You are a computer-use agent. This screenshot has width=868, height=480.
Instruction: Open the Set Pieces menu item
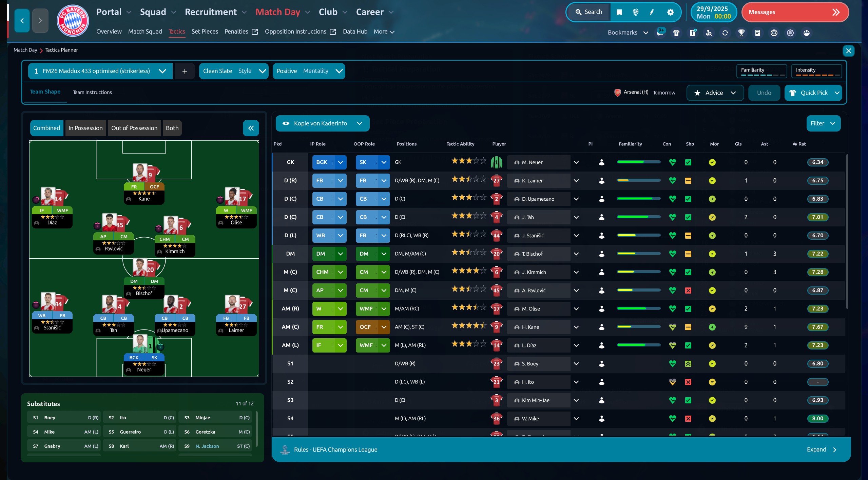205,32
